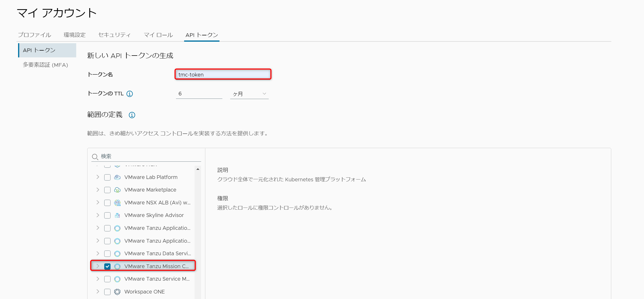
Task: Click the Workspace ONE service icon
Action: 117,292
